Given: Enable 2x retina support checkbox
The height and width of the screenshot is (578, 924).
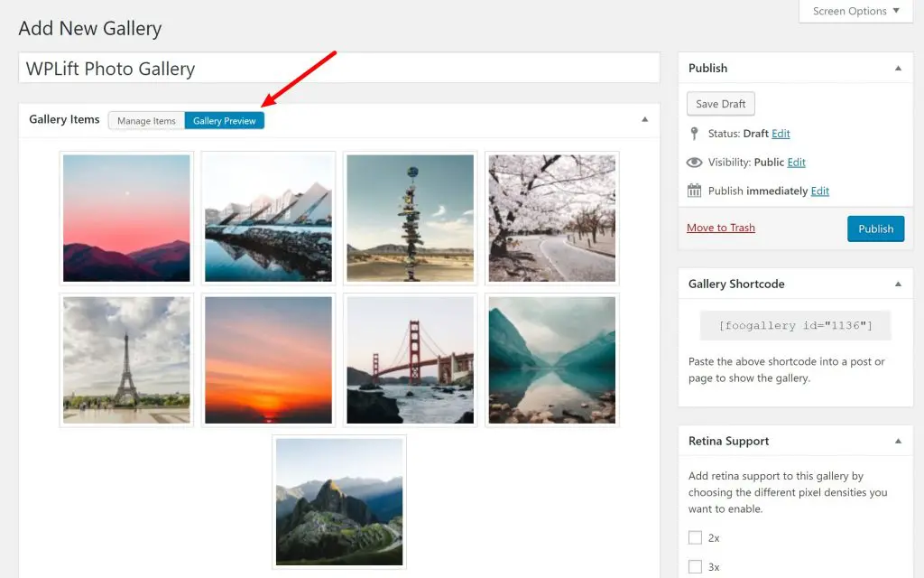Looking at the screenshot, I should [x=695, y=537].
